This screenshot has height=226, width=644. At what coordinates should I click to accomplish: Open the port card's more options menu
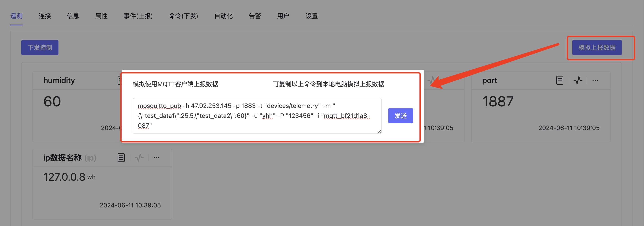point(595,80)
